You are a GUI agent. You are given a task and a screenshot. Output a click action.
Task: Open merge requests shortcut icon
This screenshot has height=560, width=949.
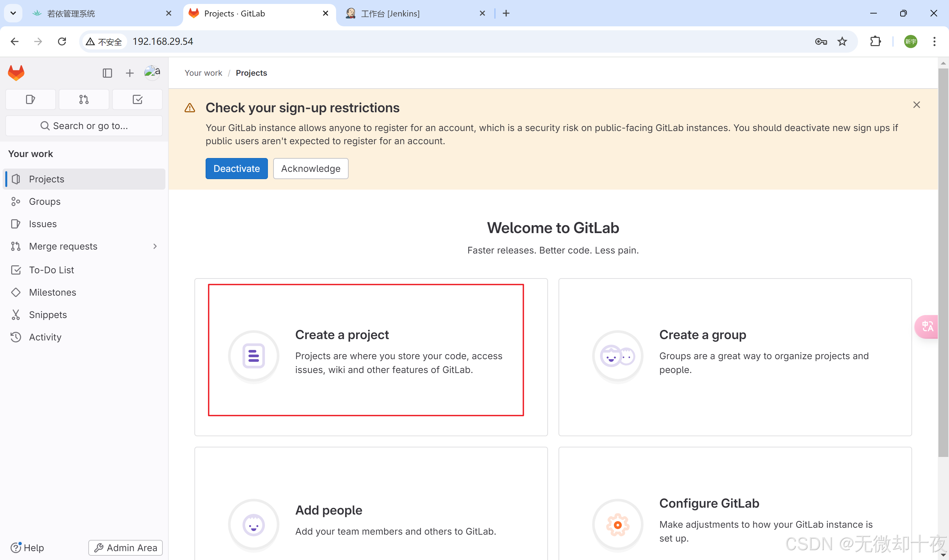pyautogui.click(x=84, y=100)
